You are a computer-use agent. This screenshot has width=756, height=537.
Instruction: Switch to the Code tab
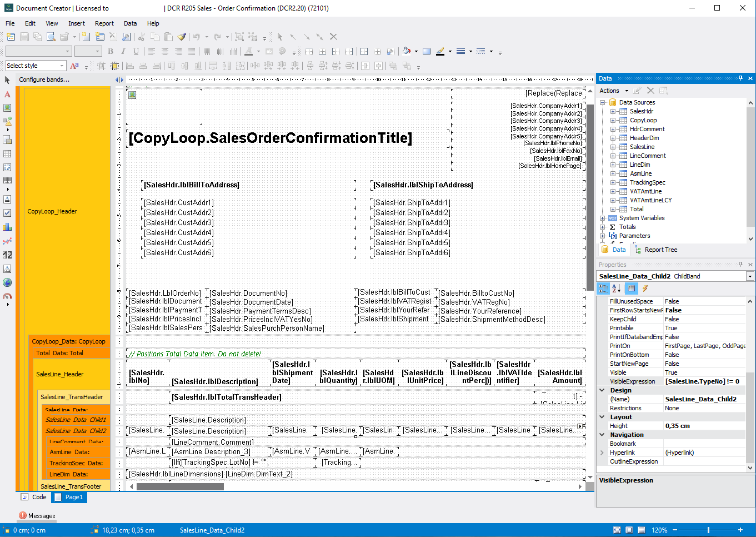click(x=34, y=497)
